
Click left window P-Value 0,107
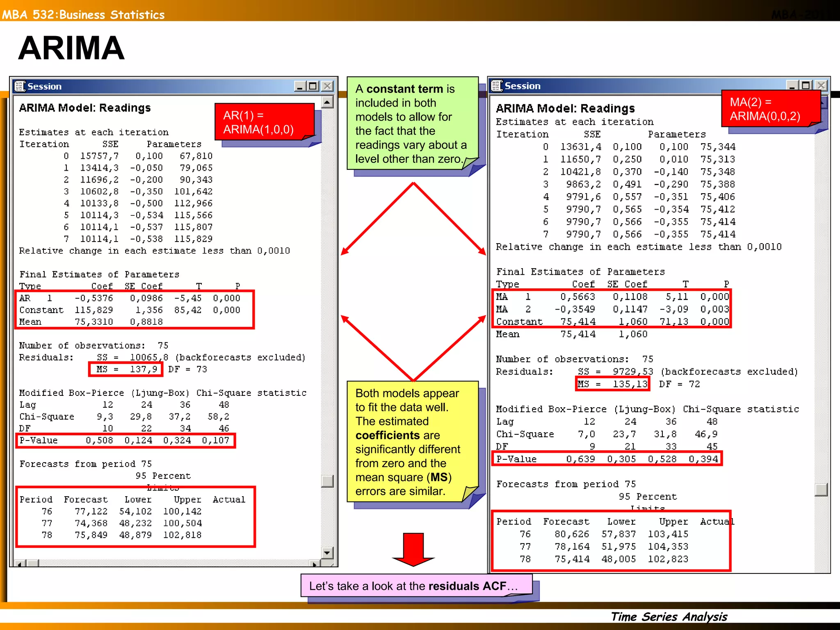pos(215,441)
